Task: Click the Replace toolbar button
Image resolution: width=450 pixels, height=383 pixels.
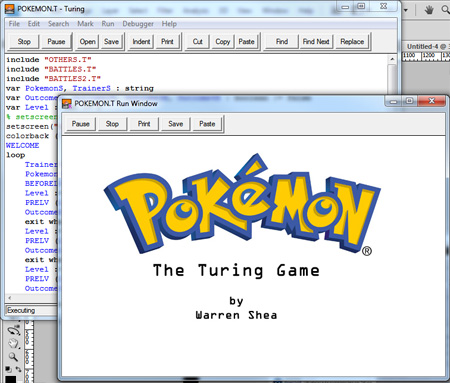Action: (352, 42)
